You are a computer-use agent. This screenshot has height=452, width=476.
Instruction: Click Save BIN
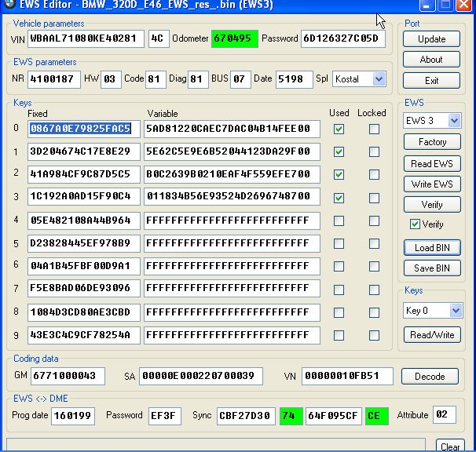(432, 268)
